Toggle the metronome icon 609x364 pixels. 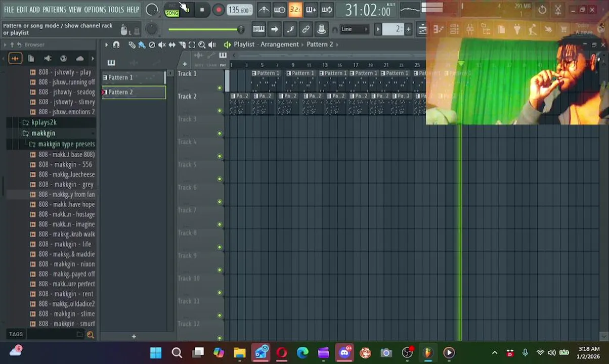click(x=264, y=10)
